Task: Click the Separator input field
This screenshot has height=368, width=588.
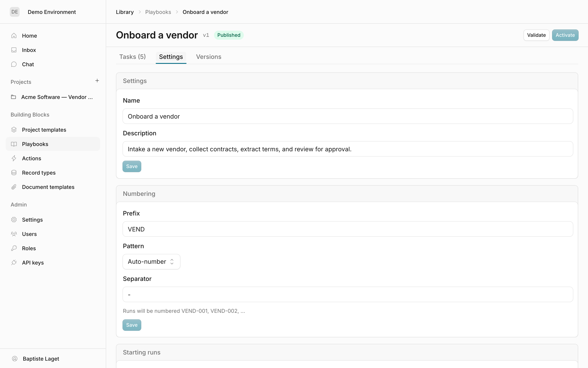Action: 348,294
